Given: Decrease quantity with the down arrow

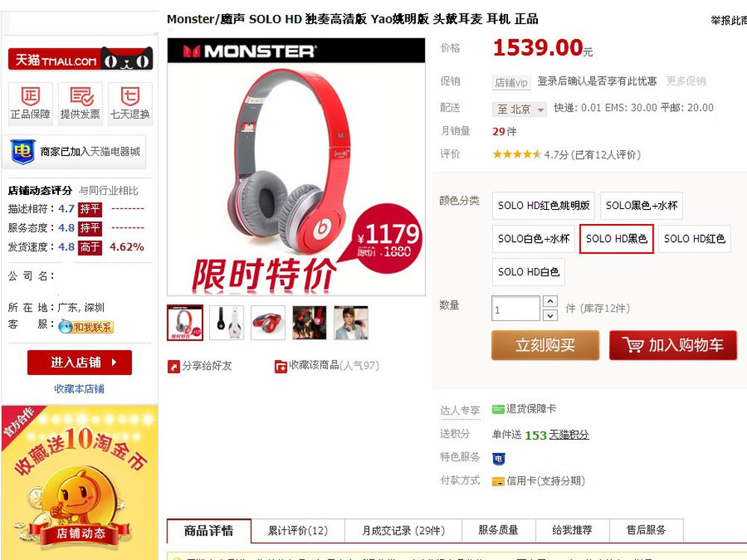Looking at the screenshot, I should (x=550, y=315).
